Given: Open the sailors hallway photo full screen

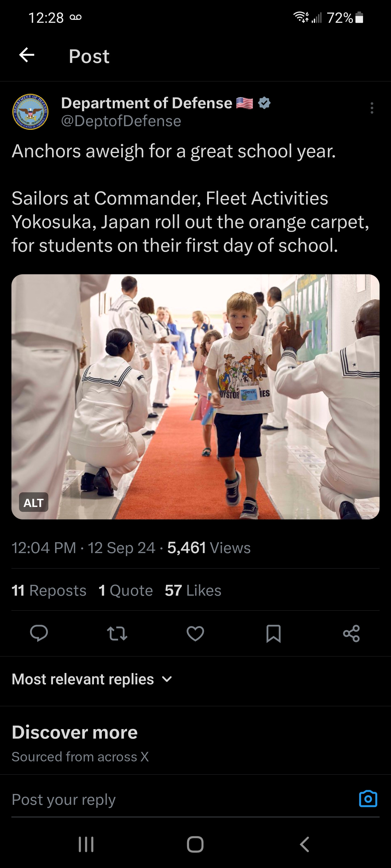Looking at the screenshot, I should [195, 397].
